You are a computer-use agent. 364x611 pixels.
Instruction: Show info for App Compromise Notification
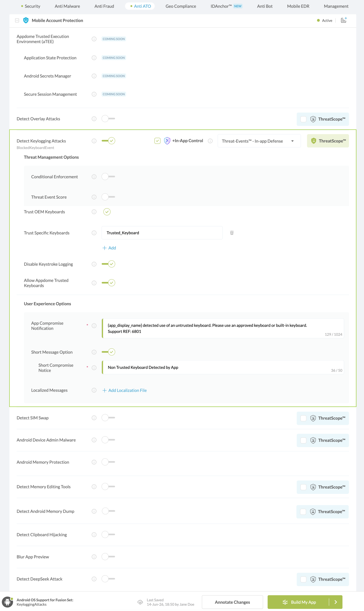click(94, 325)
